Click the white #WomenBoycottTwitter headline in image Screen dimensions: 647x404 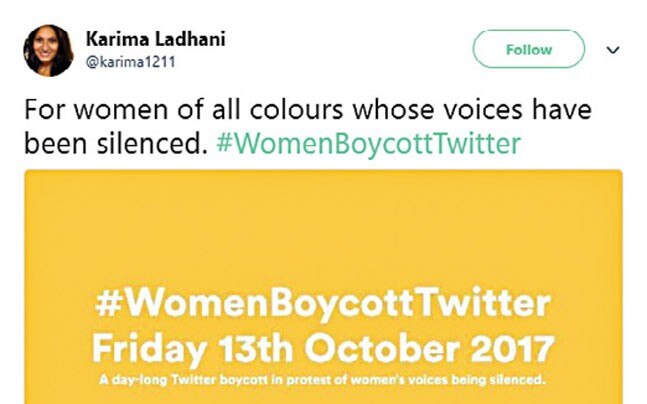(x=322, y=304)
